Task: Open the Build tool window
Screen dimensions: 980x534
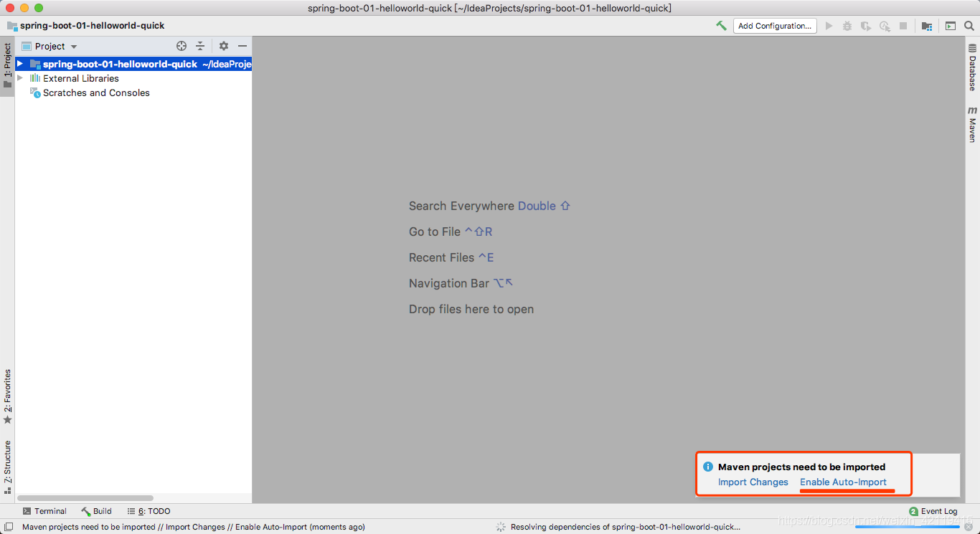Action: [x=97, y=511]
